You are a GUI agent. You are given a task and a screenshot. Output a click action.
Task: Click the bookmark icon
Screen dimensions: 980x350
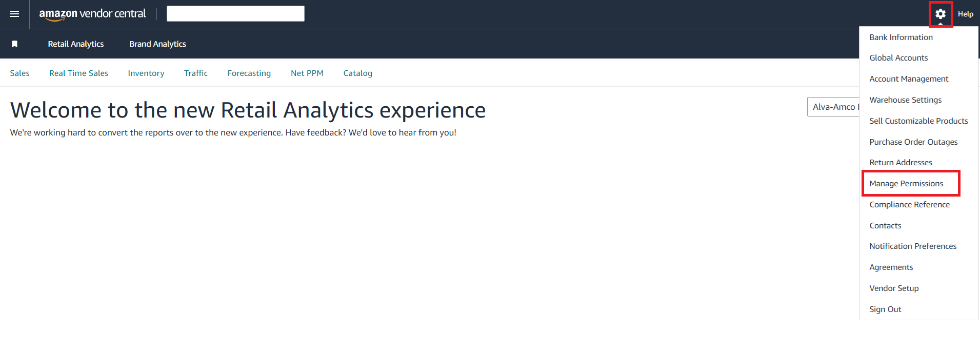coord(15,44)
